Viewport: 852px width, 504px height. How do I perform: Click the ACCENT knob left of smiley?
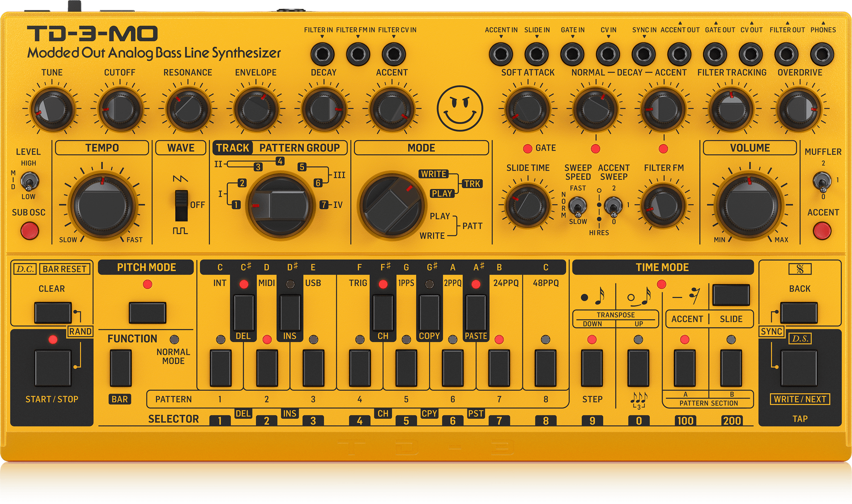pyautogui.click(x=392, y=109)
